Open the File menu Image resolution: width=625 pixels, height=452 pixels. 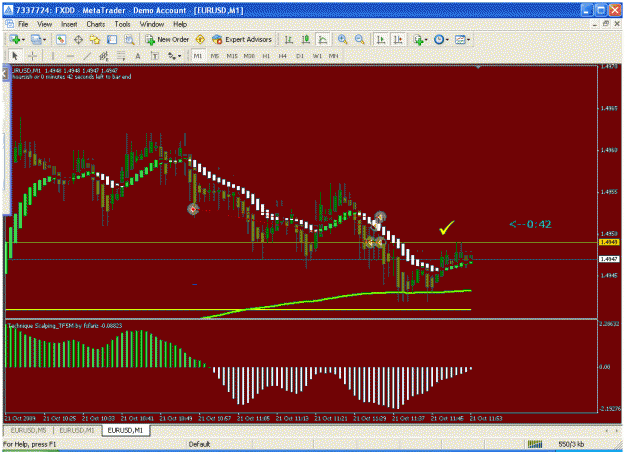[23, 24]
